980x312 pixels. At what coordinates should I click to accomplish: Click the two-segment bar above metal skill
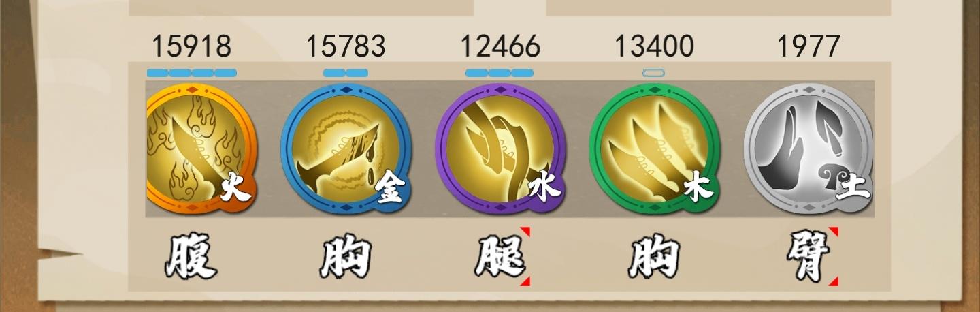point(346,73)
